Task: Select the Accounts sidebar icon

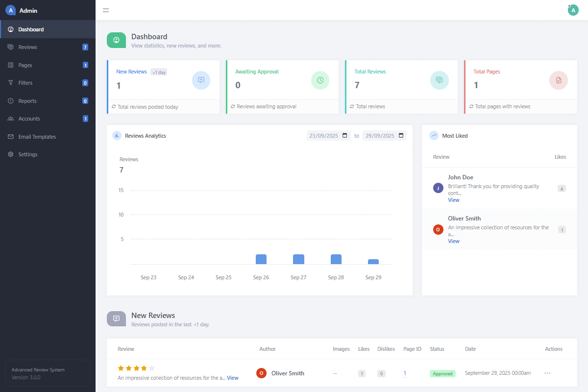Action: (x=11, y=118)
